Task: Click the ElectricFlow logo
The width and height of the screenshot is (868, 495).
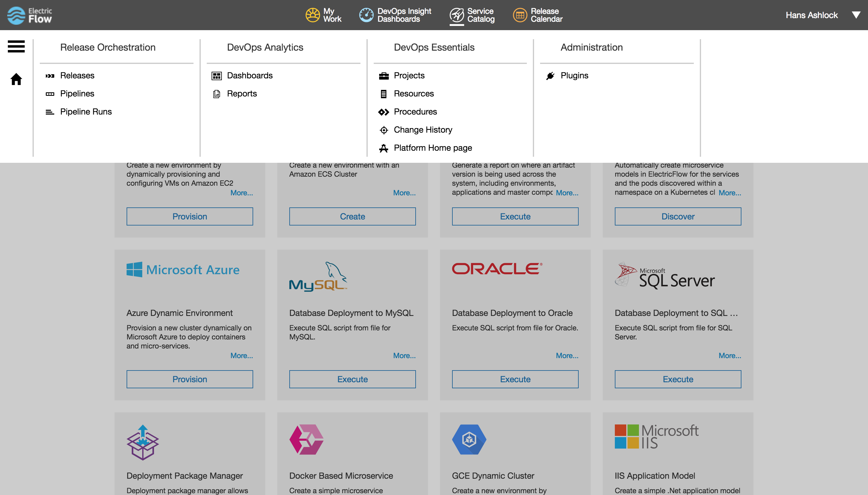Action: 30,15
